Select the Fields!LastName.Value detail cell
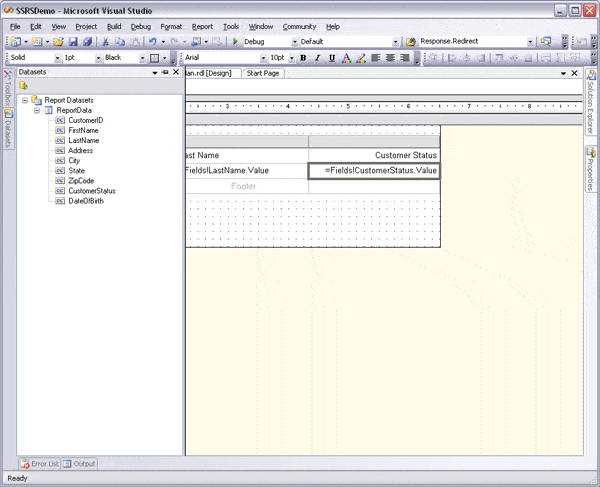The height and width of the screenshot is (487, 600). (x=247, y=171)
